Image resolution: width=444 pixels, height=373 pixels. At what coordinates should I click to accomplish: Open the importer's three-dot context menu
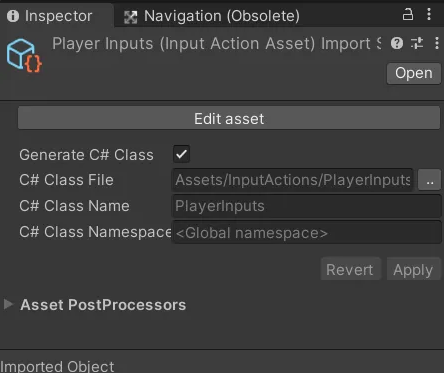[x=437, y=43]
